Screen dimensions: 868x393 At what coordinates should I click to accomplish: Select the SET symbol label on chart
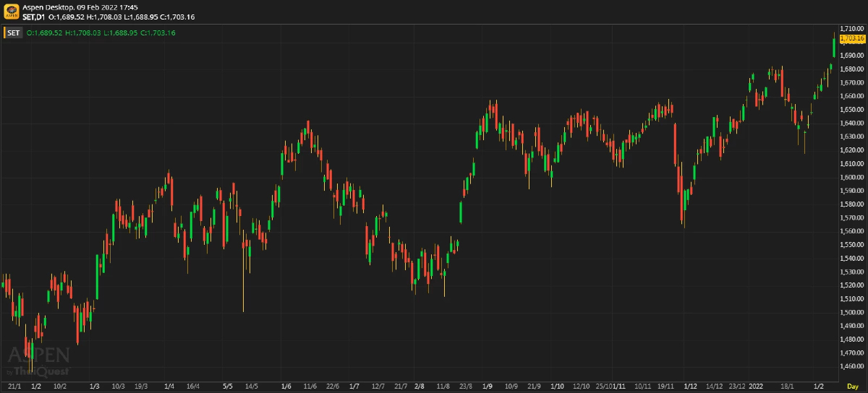pos(14,33)
